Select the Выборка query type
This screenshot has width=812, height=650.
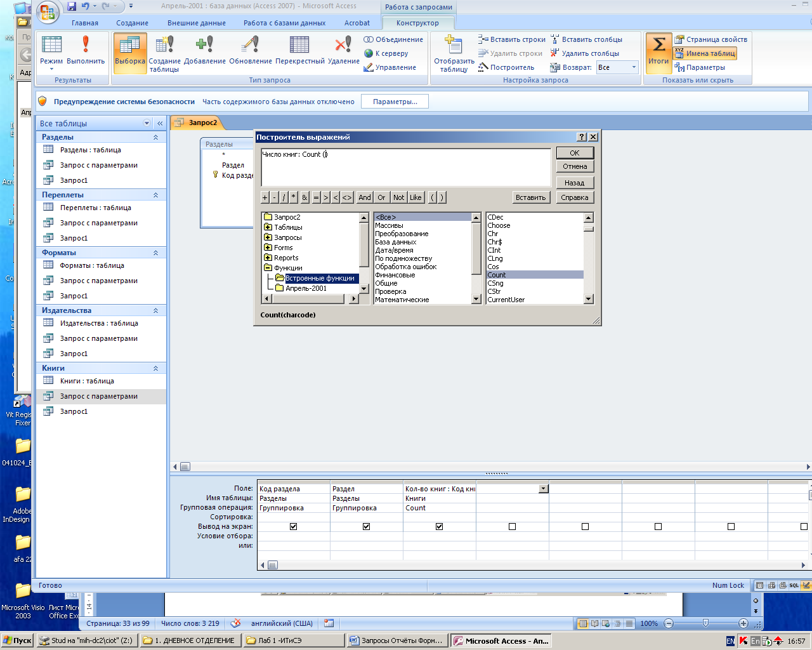[130, 53]
